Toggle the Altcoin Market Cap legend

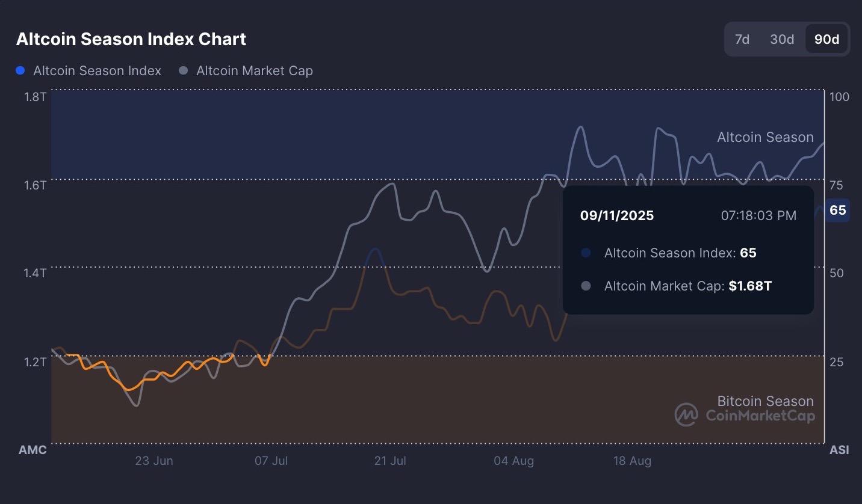click(x=254, y=70)
